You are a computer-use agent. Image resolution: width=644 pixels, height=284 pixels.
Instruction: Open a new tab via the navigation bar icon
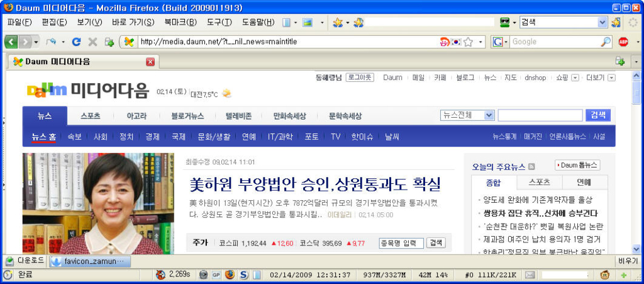coord(109,42)
